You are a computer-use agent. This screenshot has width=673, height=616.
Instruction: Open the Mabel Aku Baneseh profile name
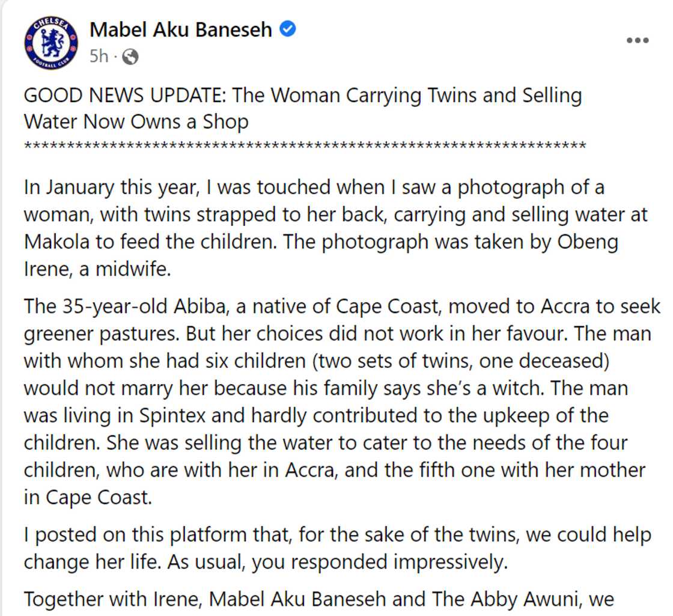(x=182, y=29)
